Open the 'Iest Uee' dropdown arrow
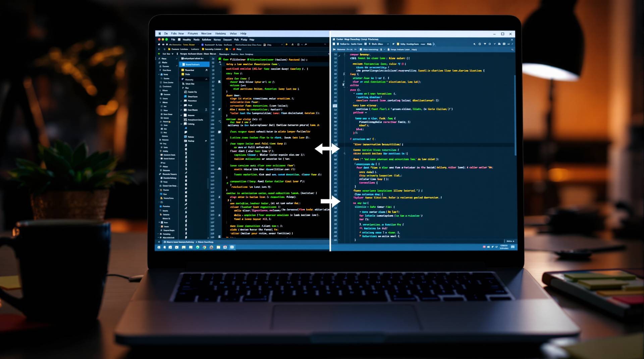The width and height of the screenshot is (644, 359). [x=172, y=54]
